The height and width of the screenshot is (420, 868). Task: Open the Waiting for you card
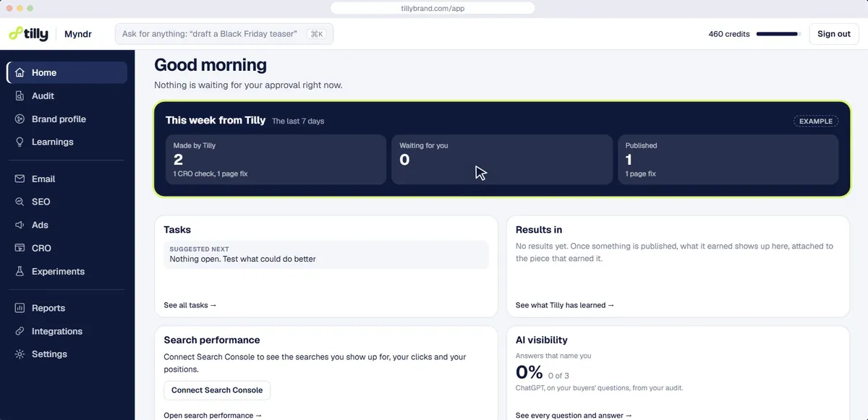[502, 159]
